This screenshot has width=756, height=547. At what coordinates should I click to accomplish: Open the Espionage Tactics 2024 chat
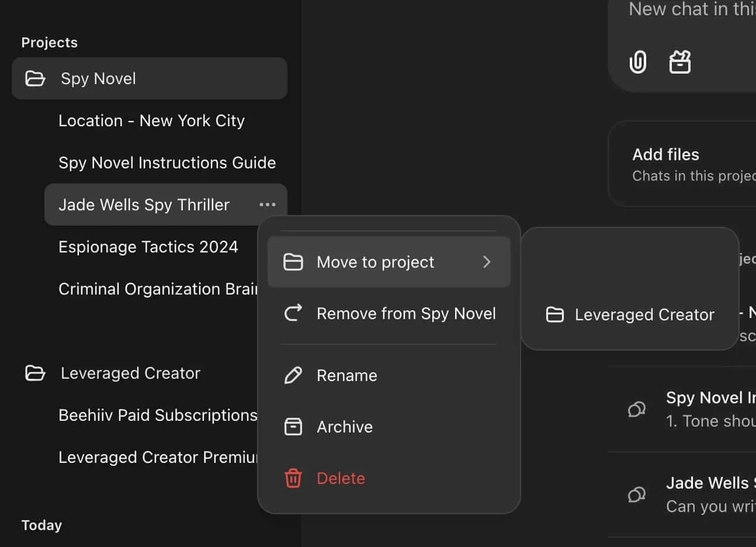point(148,247)
